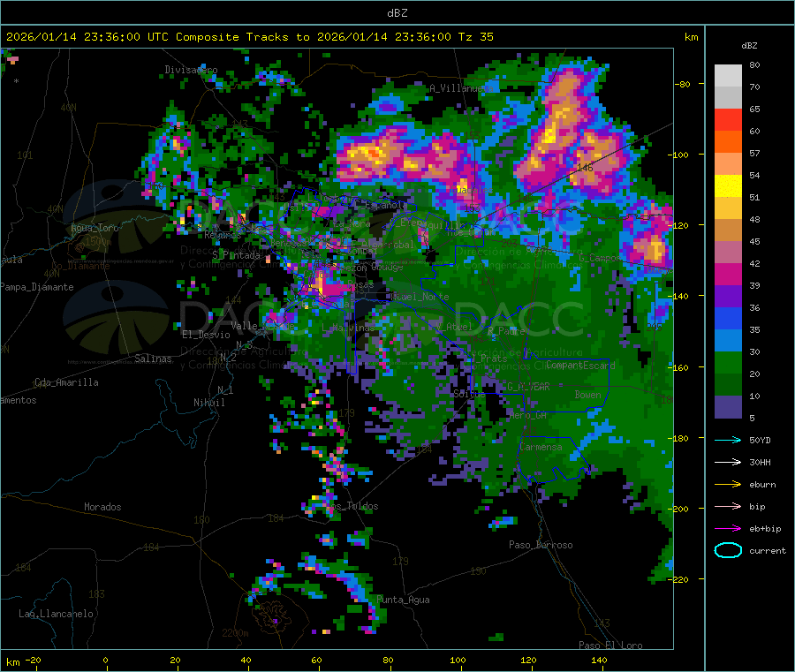The image size is (795, 672).
Task: Click the '30HM' legend label
Action: 760,462
